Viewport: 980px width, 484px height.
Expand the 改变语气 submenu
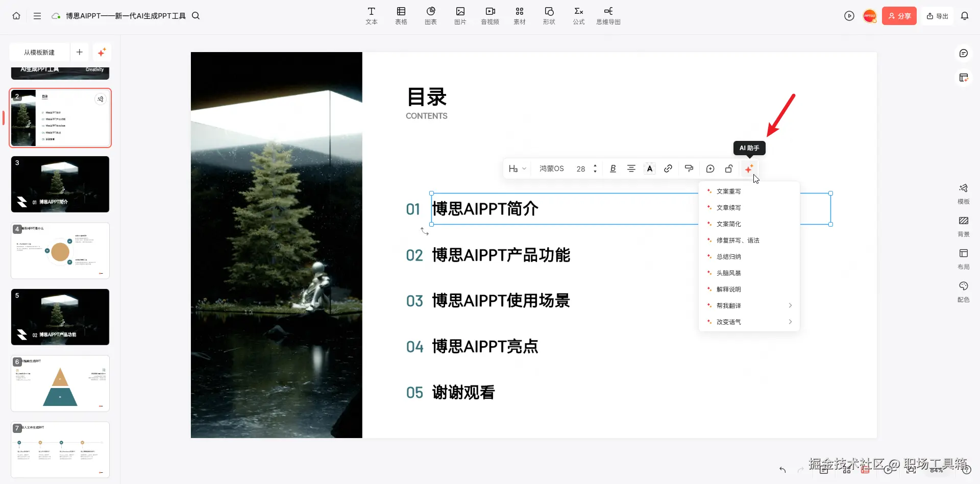coord(749,322)
